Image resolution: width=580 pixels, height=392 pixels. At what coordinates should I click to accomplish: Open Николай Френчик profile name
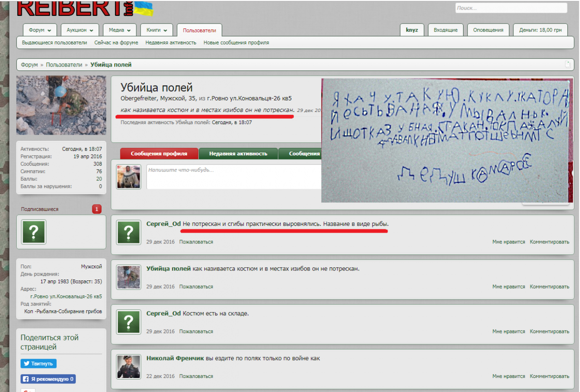(175, 358)
